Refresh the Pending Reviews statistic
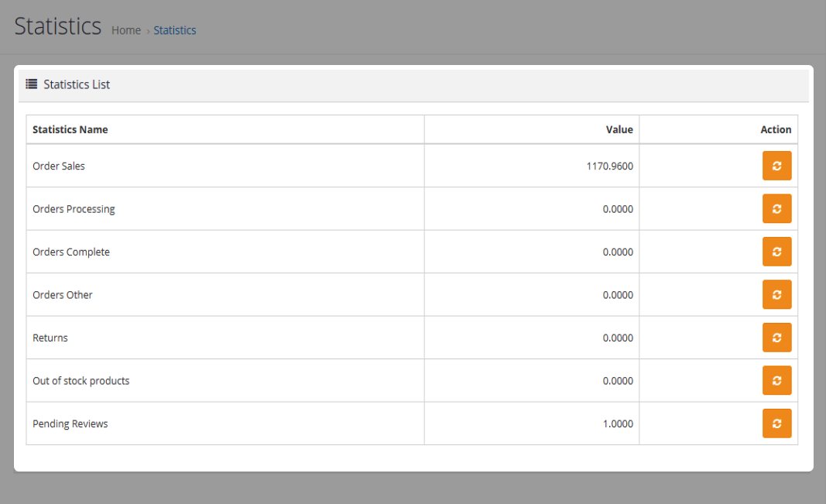Screen dimensions: 826x504 pyautogui.click(x=776, y=423)
